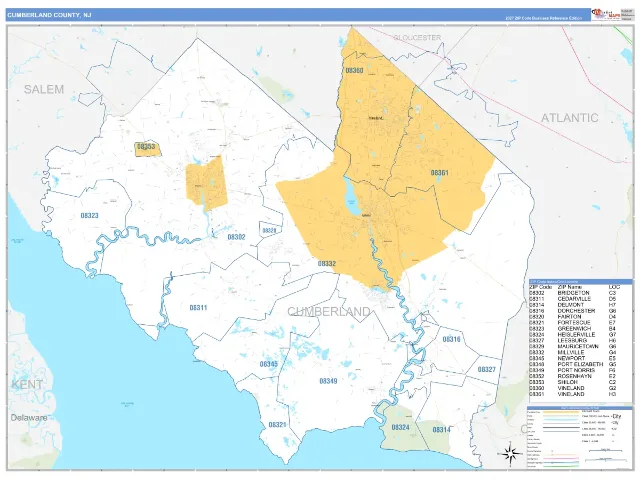This screenshot has width=640, height=480.
Task: Click the CEDARVILLE row in ZIP table
Action: [x=574, y=299]
